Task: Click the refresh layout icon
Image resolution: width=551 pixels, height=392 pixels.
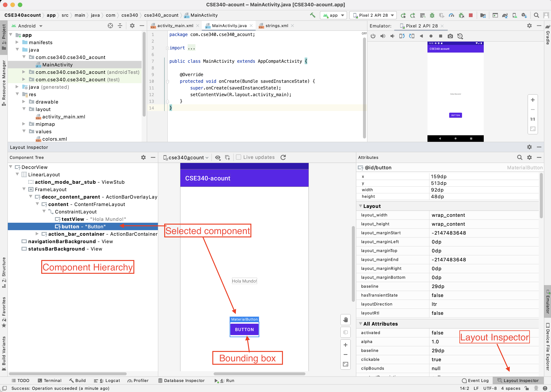Action: [x=283, y=157]
